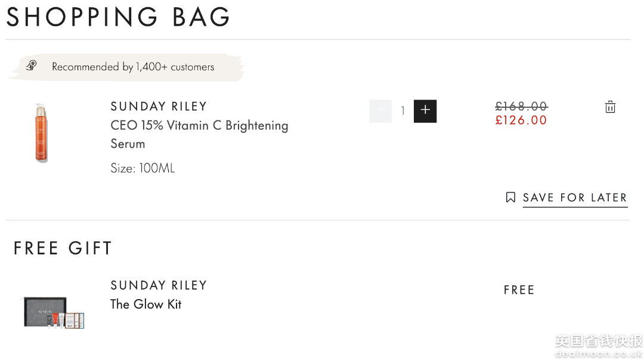Remove the serum using the trash icon
Viewport: 644px width, 364px height.
[610, 107]
